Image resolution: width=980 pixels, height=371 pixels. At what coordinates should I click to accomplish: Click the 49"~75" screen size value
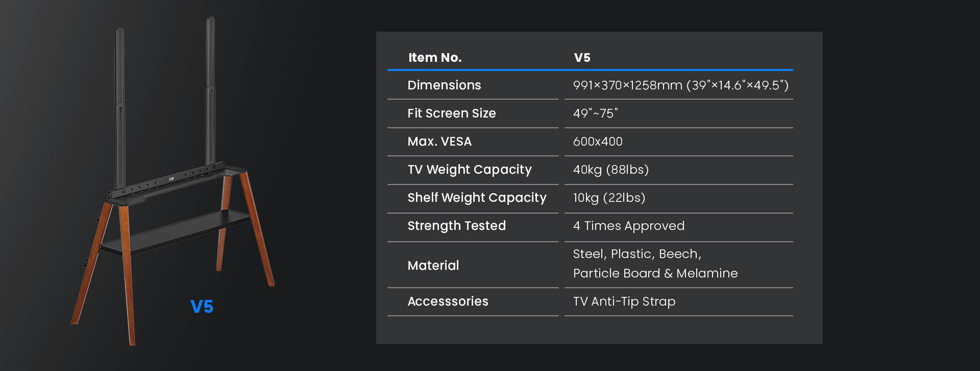595,113
